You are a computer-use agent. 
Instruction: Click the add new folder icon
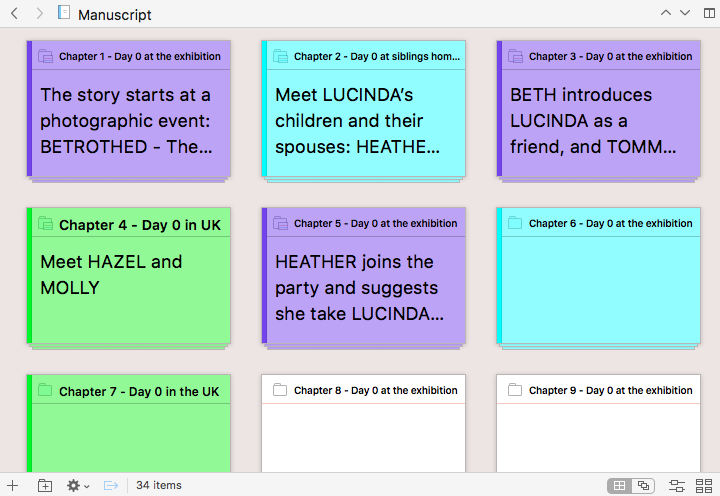[x=45, y=485]
